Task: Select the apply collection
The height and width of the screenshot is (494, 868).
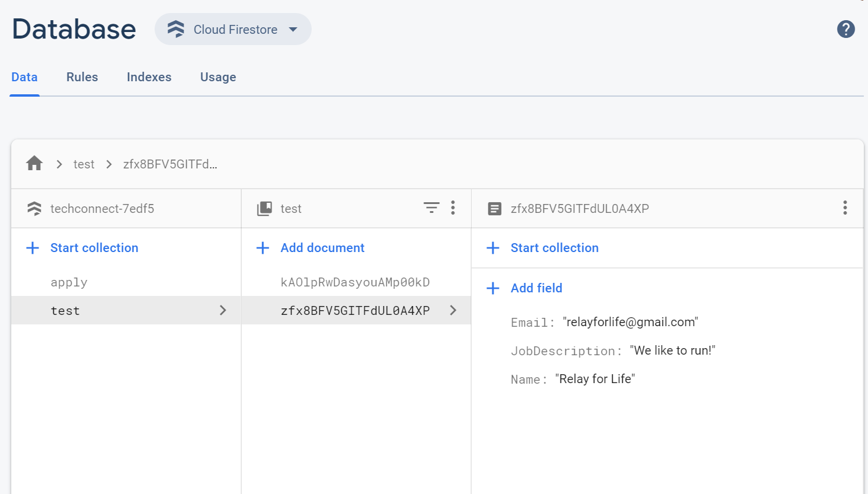Action: [x=69, y=282]
